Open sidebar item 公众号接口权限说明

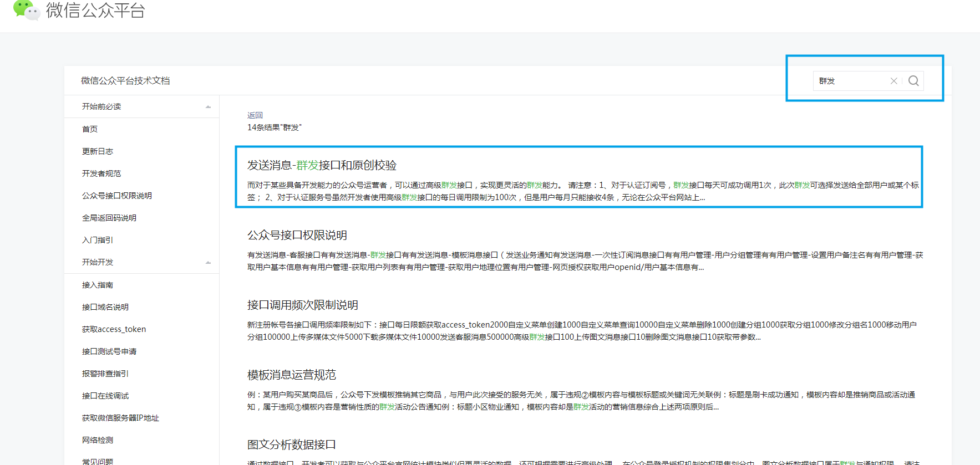coord(117,196)
